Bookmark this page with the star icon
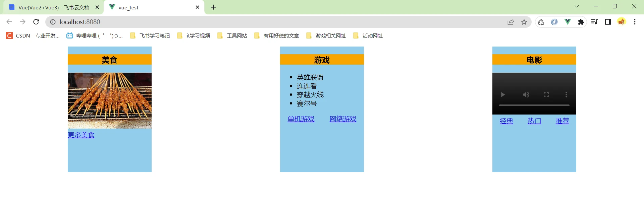The image size is (644, 219). tap(524, 22)
